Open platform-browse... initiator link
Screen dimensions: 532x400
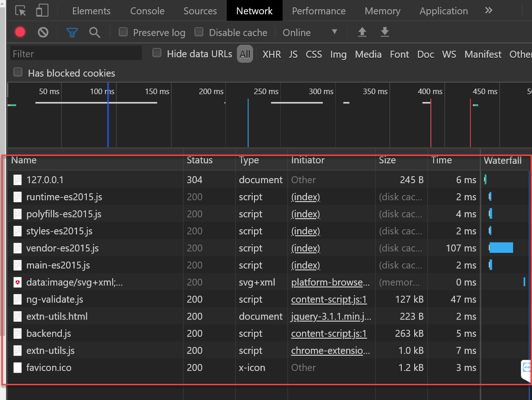tap(330, 282)
